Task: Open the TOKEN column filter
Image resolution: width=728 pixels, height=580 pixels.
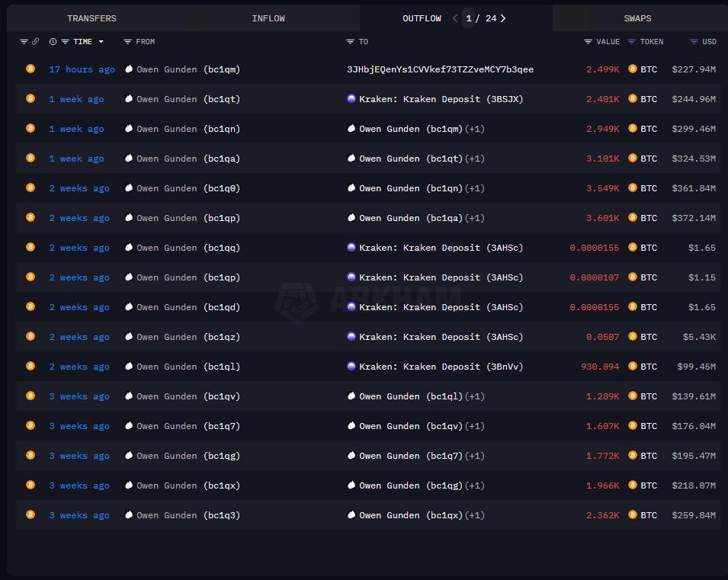Action: coord(632,42)
